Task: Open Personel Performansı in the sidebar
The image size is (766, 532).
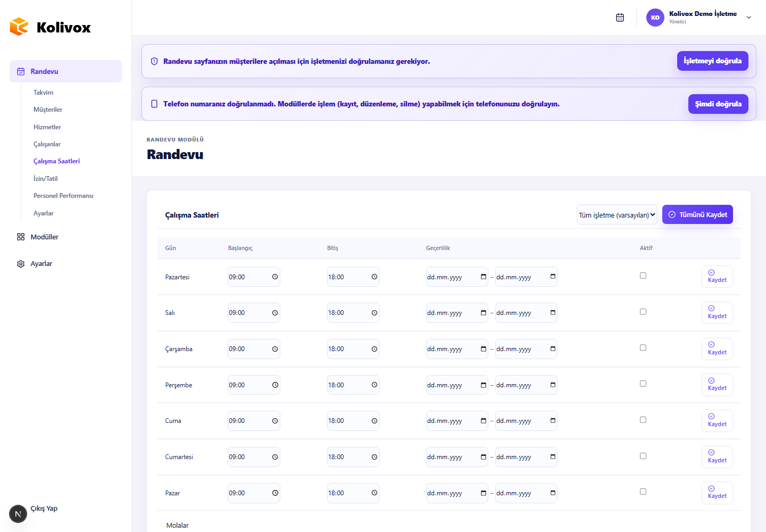Action: [63, 196]
